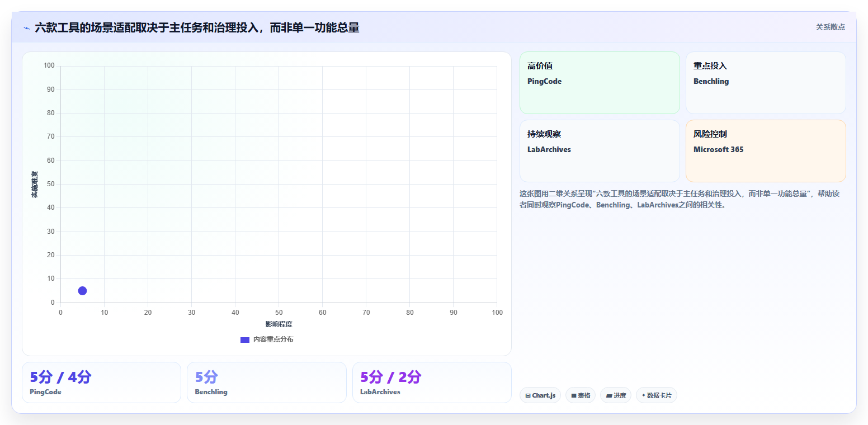Image resolution: width=868 pixels, height=425 pixels.
Task: Open the 持续观察 LabArchives card
Action: pyautogui.click(x=600, y=151)
